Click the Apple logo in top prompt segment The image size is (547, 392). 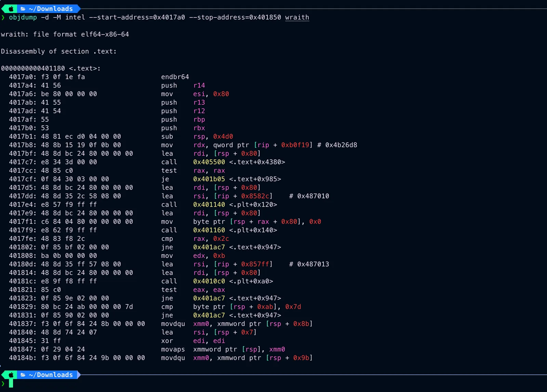(x=11, y=9)
